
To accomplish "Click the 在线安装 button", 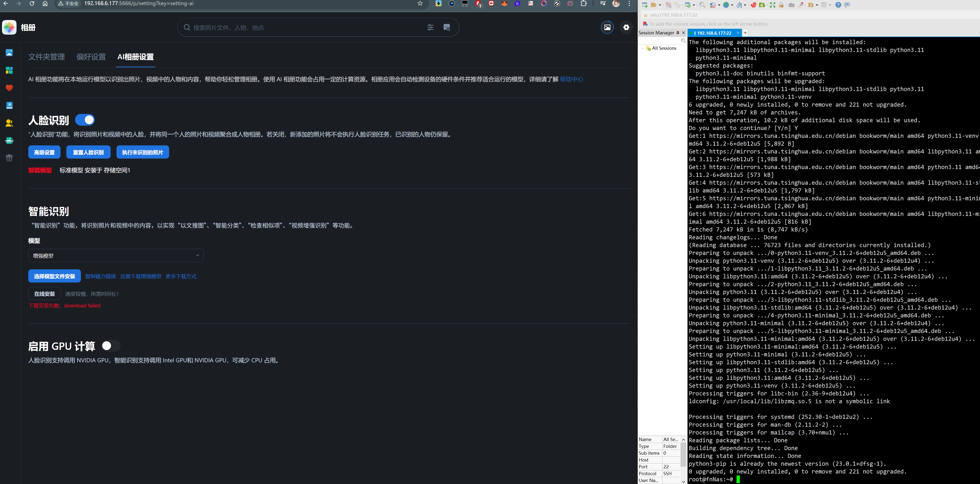I will point(45,294).
